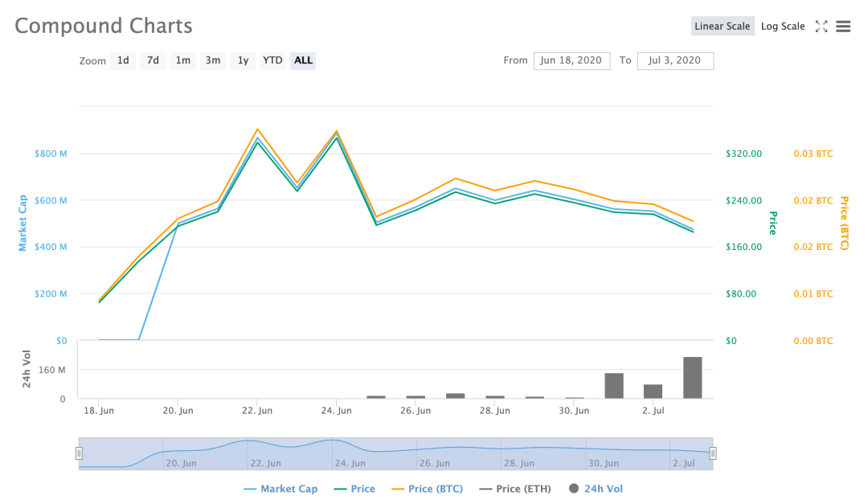Click the $200 M axis label
Viewport: 868px width, 500px height.
pos(51,294)
